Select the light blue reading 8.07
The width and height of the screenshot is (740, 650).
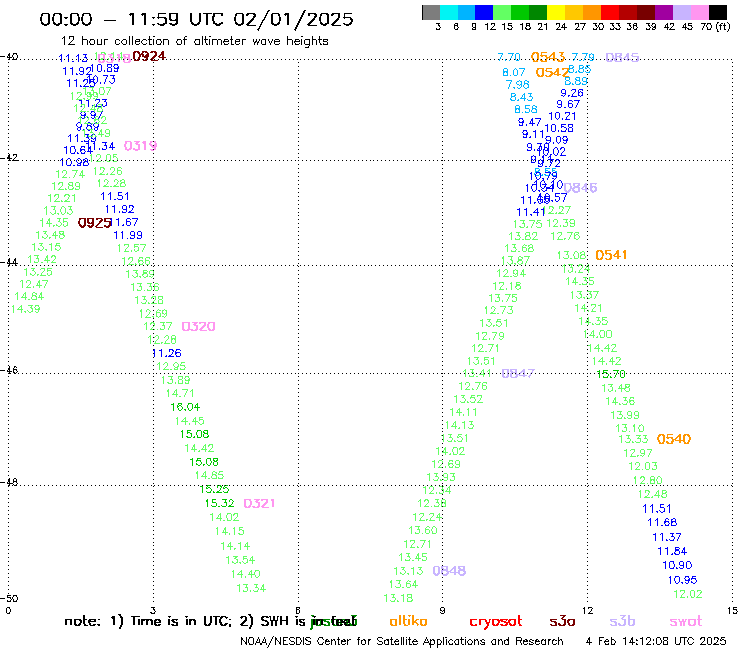click(514, 72)
